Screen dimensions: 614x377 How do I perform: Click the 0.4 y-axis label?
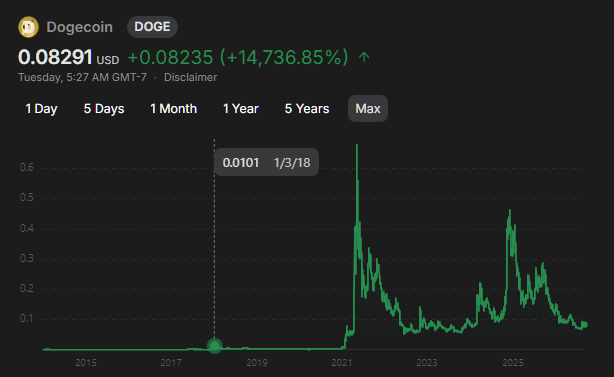[27, 228]
